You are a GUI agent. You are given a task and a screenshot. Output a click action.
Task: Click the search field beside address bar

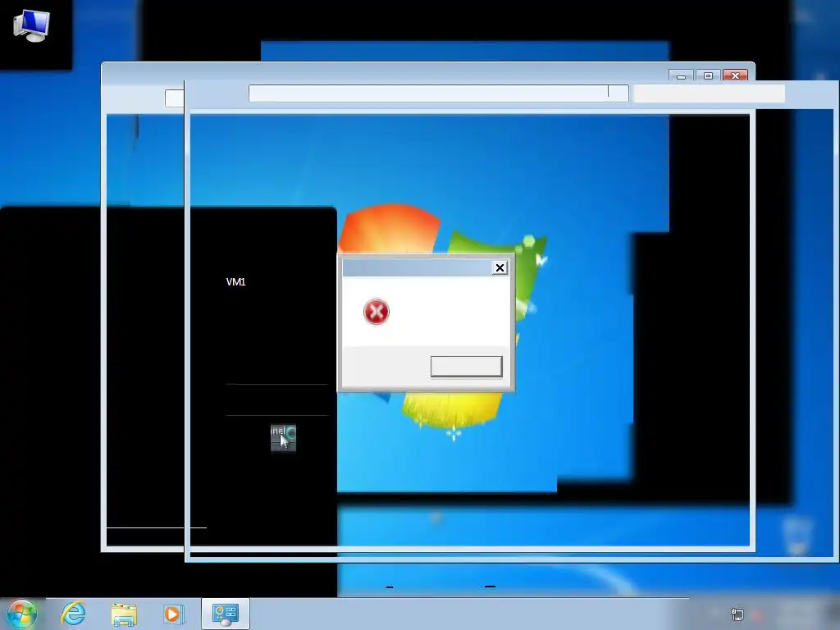pos(709,94)
